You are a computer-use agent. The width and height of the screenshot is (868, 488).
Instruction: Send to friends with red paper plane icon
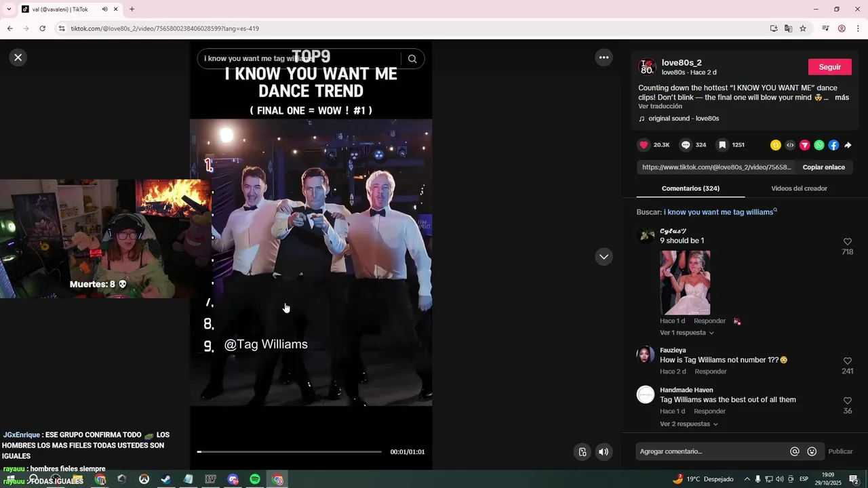coord(805,145)
